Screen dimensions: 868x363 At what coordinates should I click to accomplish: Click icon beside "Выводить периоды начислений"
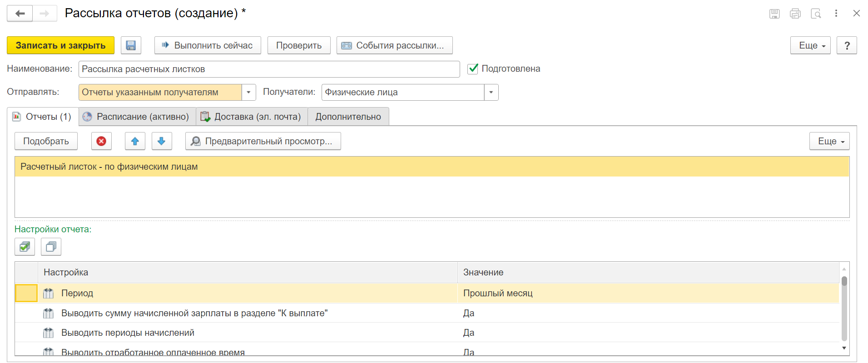click(x=48, y=333)
